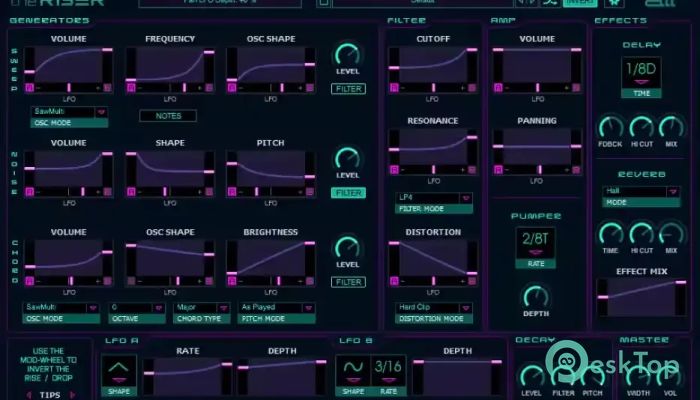Click the Noise generator Level knob
The width and height of the screenshot is (700, 400).
[347, 158]
